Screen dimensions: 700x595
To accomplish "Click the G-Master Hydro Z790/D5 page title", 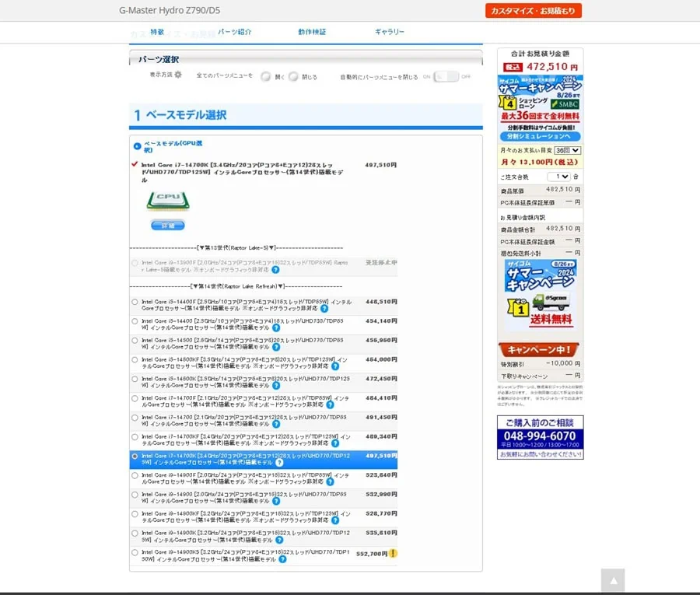I will pyautogui.click(x=170, y=10).
